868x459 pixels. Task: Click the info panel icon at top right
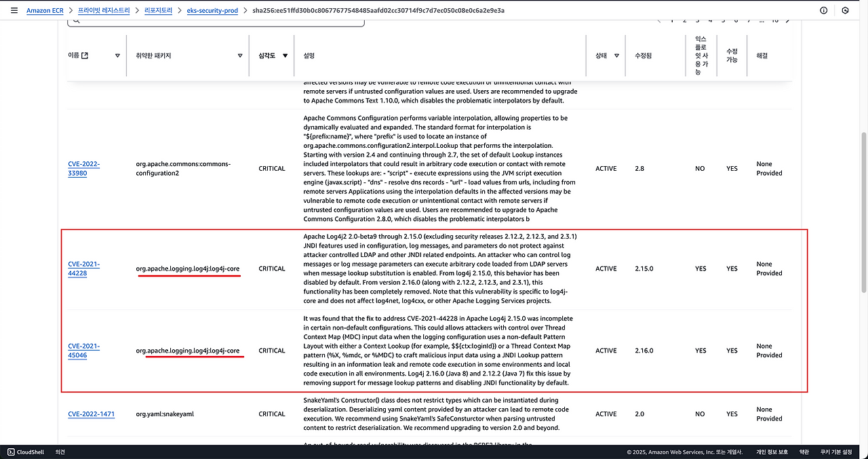pyautogui.click(x=823, y=11)
